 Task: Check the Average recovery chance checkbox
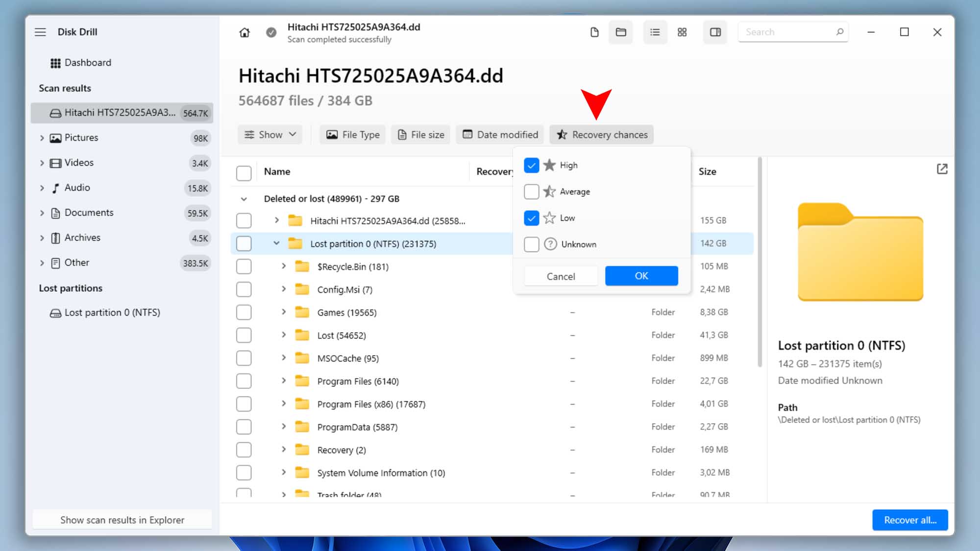point(531,192)
